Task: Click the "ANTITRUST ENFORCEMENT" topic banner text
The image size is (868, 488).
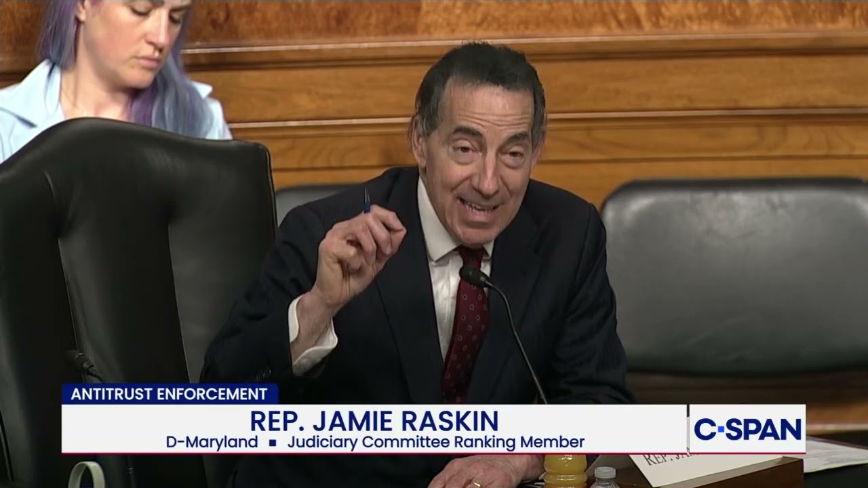Action: [169, 394]
